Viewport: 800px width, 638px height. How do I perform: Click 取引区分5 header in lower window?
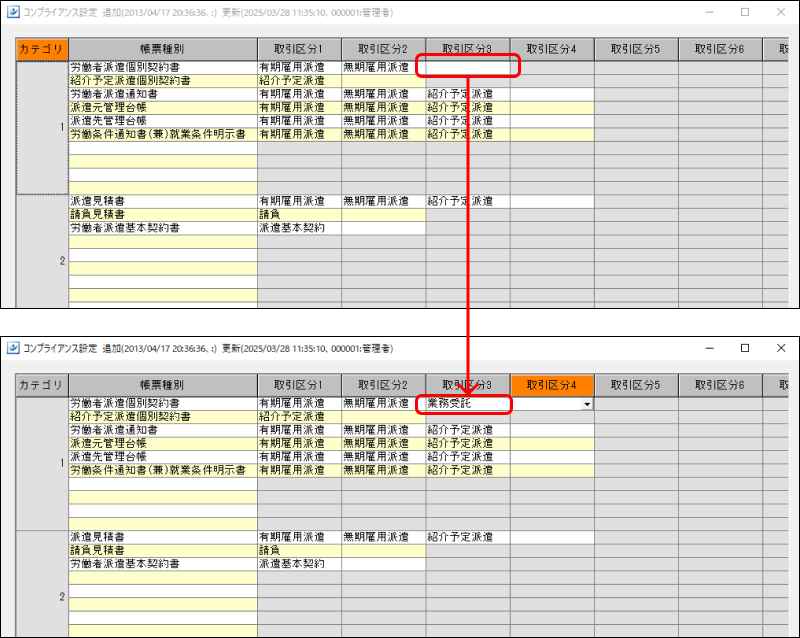pyautogui.click(x=636, y=385)
